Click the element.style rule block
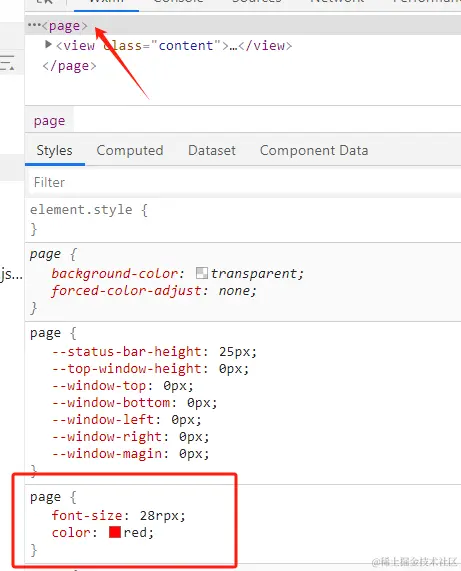Viewport: 461px width, 571px height. coord(243,220)
